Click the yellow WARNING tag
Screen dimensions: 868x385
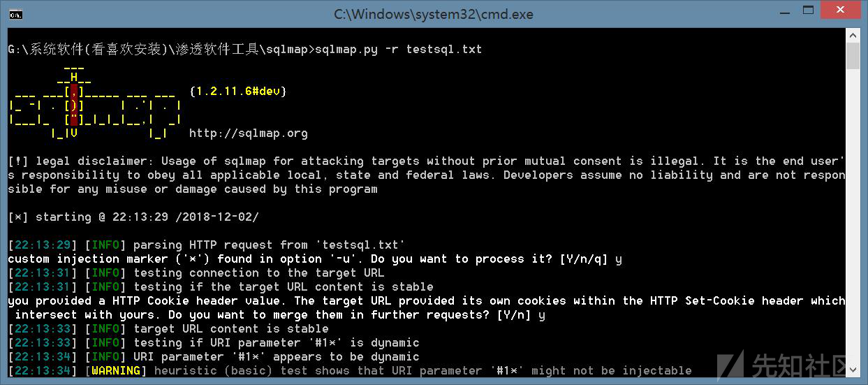point(116,370)
